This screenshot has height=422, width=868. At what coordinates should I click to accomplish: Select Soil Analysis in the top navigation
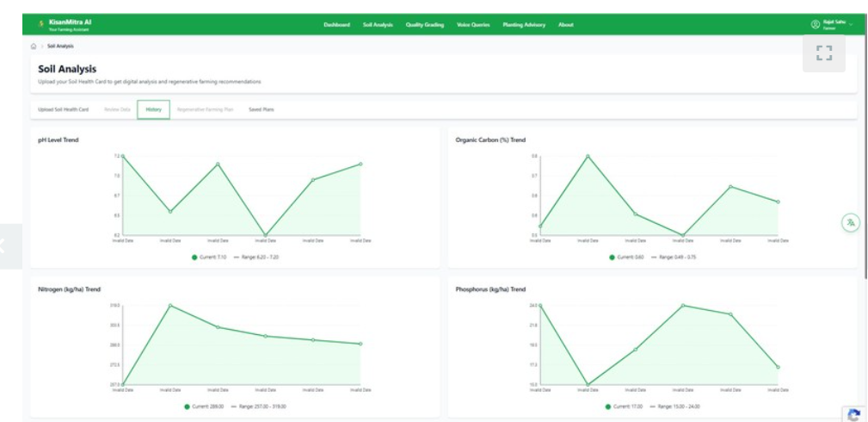pyautogui.click(x=379, y=25)
